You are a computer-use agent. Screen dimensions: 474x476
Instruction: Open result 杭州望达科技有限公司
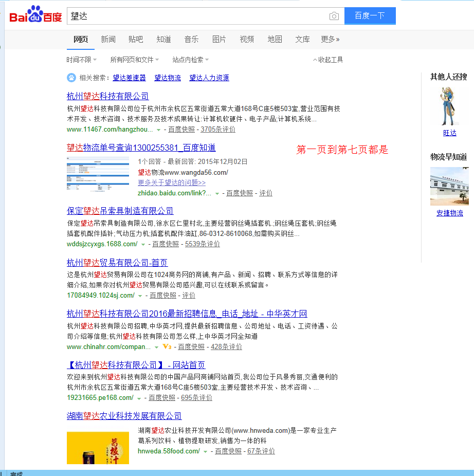point(108,96)
